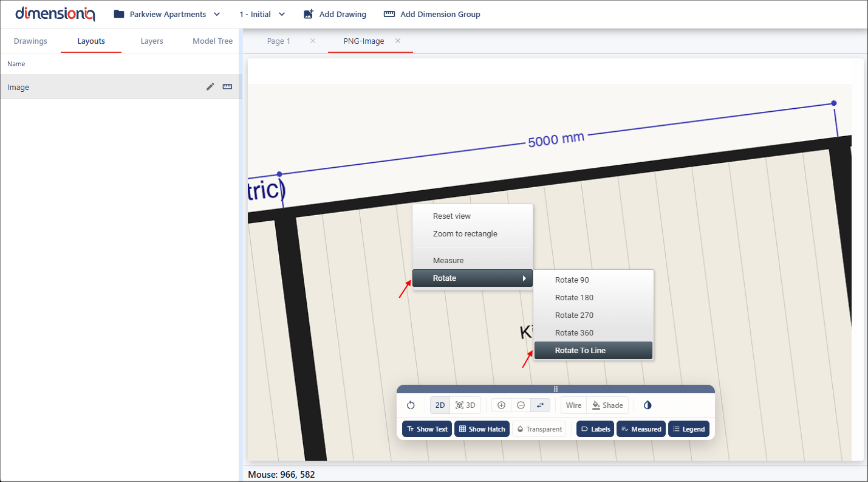Click the zoom out minus icon
Image resolution: width=868 pixels, height=482 pixels.
click(521, 405)
